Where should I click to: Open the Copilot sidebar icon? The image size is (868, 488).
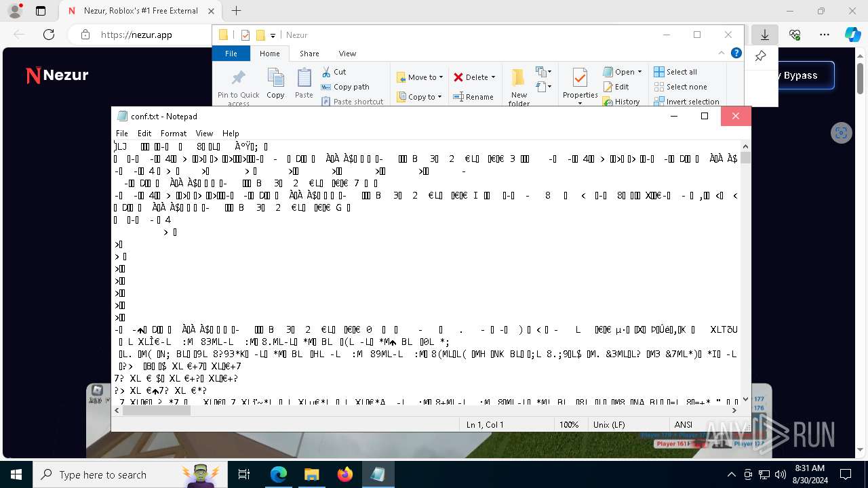click(x=852, y=35)
